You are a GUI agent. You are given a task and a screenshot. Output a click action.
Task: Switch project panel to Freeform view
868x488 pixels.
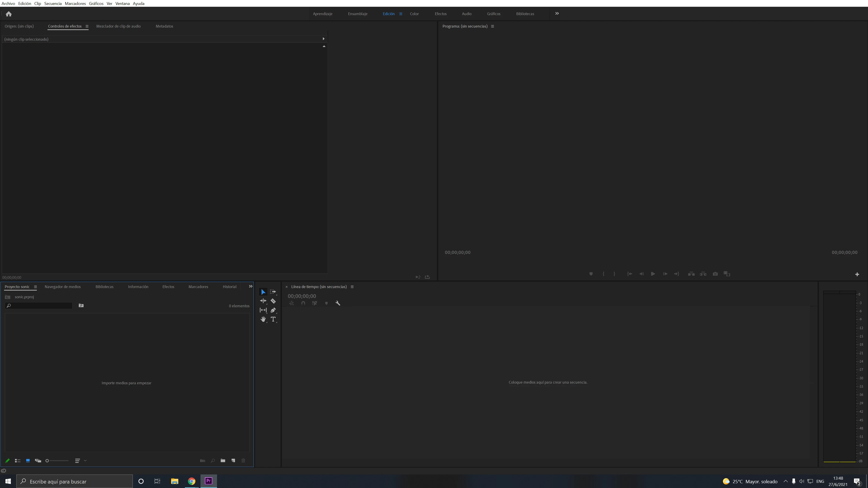[x=38, y=460]
